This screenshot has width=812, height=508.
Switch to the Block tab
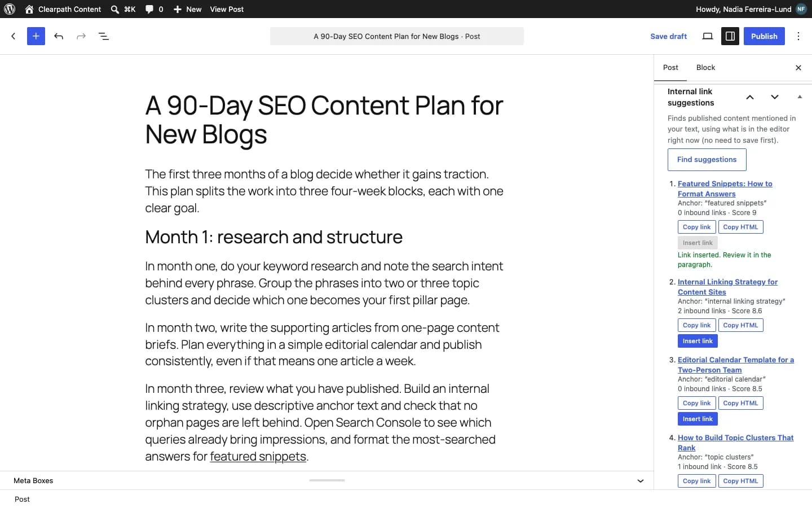point(705,68)
